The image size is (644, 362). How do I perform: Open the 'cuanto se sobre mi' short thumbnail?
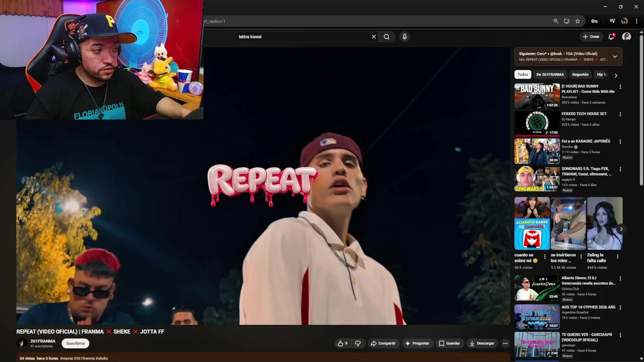pos(532,223)
